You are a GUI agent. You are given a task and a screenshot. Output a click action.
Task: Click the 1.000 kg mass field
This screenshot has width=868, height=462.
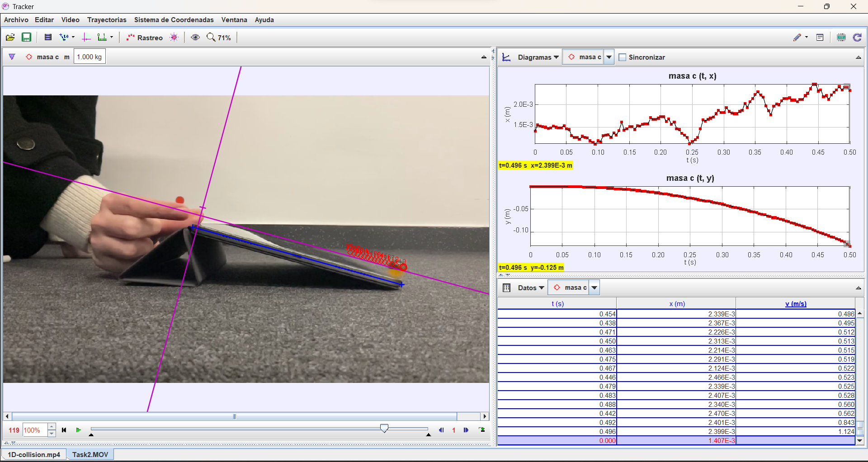click(90, 57)
